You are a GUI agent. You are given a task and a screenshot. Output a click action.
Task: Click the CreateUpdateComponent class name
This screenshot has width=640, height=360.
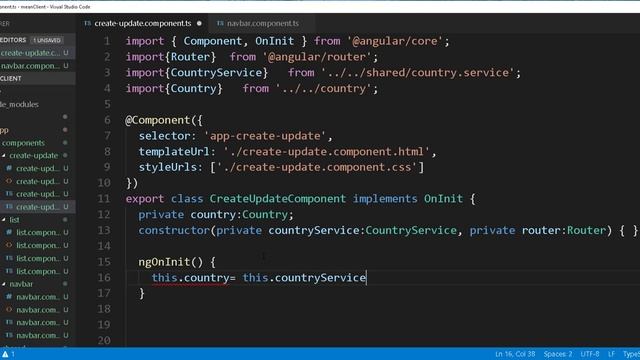278,199
